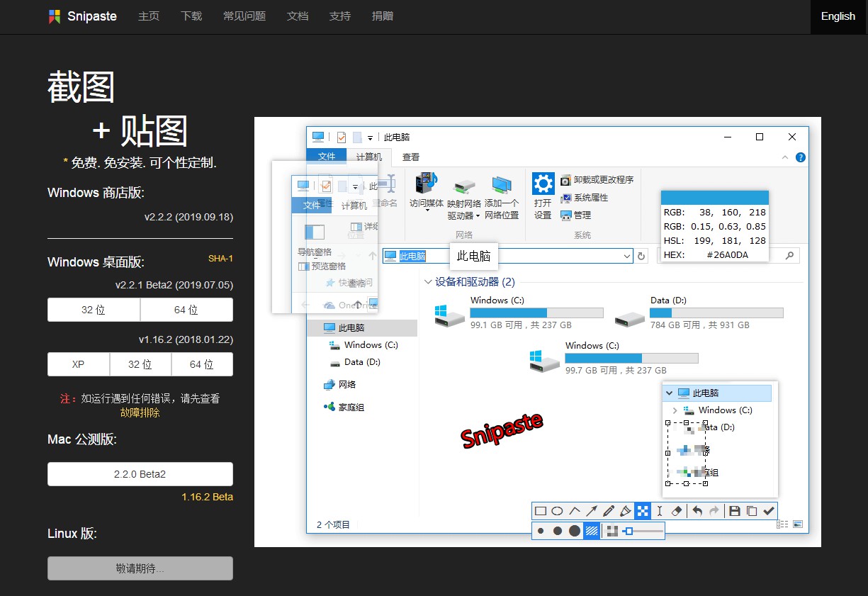Open the SHA-1 link
This screenshot has width=868, height=596.
pyautogui.click(x=220, y=259)
